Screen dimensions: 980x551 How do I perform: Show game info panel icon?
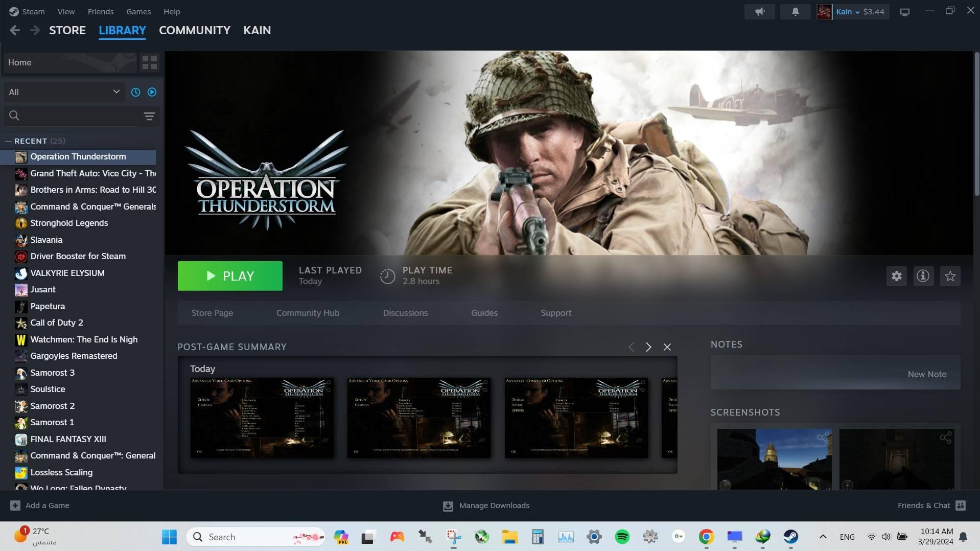(x=923, y=276)
